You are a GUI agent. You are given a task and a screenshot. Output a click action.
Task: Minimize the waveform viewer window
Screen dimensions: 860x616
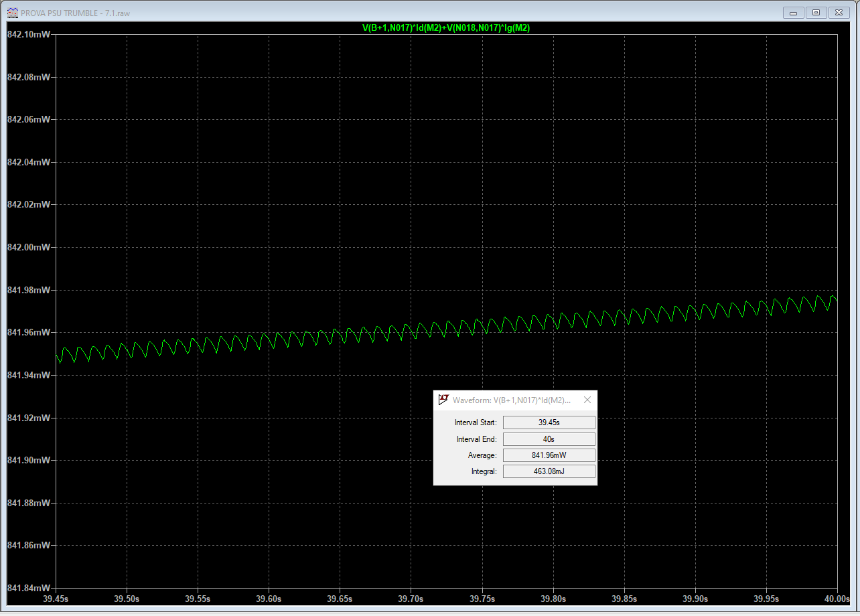coord(794,13)
